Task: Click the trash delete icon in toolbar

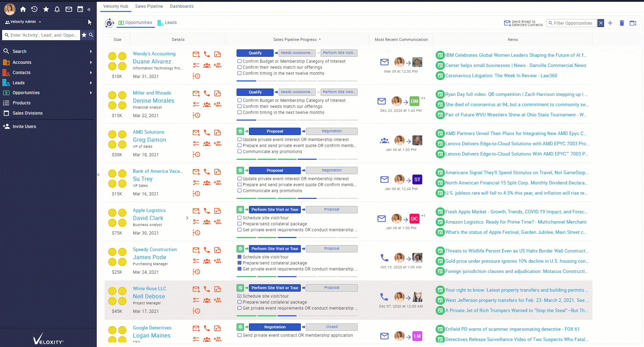Action: [622, 23]
